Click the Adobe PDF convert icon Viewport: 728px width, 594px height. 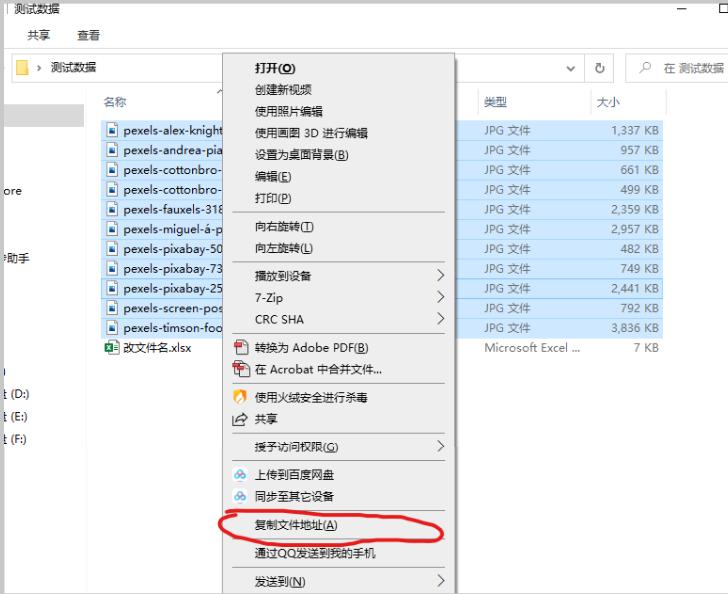(240, 348)
